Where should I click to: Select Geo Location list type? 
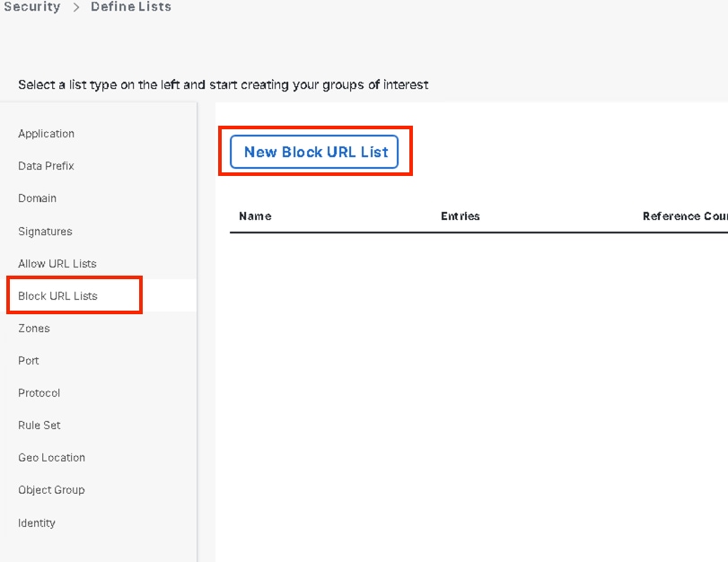[51, 458]
